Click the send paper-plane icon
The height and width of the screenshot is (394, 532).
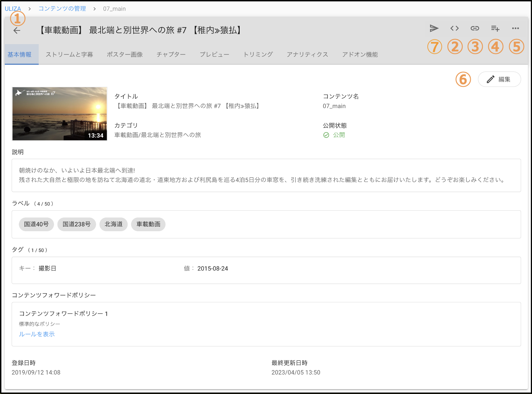coord(434,28)
